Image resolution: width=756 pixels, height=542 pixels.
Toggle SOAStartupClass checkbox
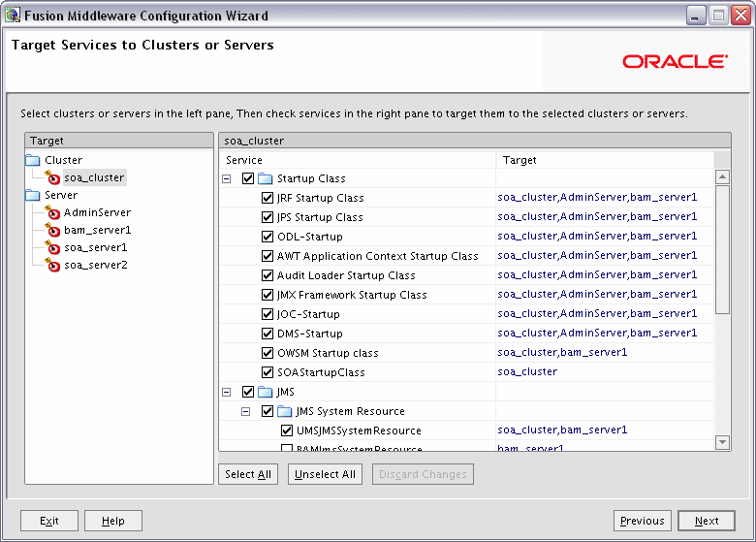pos(268,372)
